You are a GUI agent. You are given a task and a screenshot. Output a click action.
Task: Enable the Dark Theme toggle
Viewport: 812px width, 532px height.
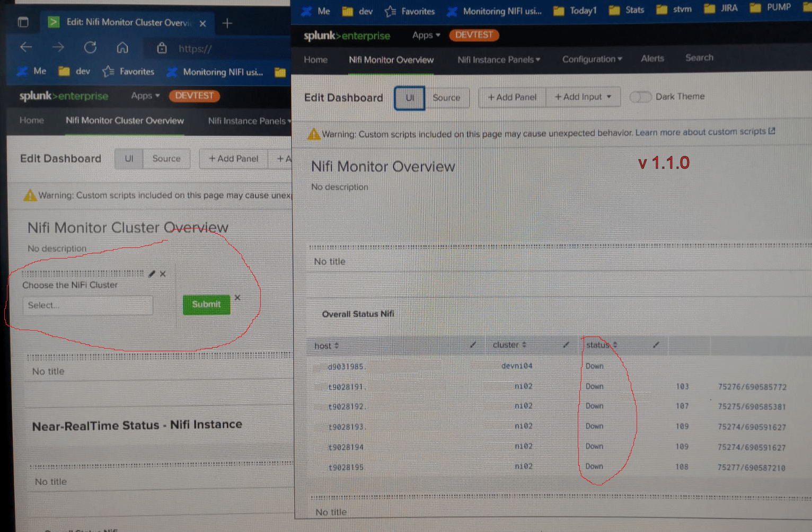640,97
